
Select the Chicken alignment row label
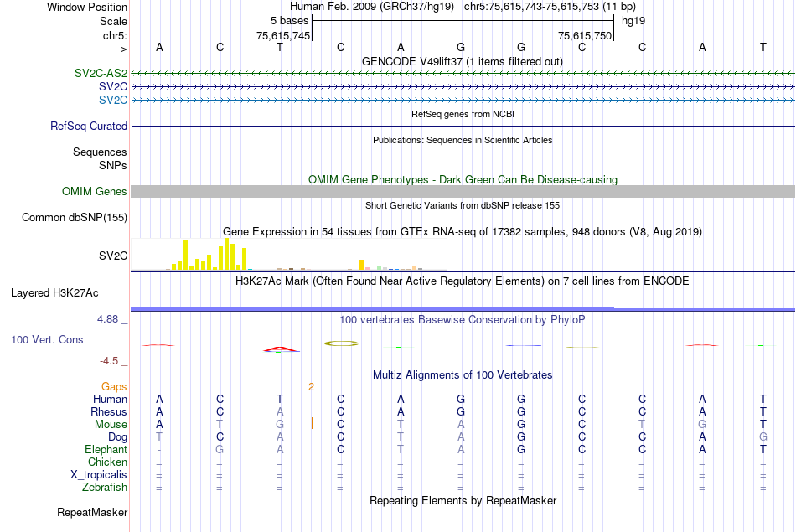(107, 462)
